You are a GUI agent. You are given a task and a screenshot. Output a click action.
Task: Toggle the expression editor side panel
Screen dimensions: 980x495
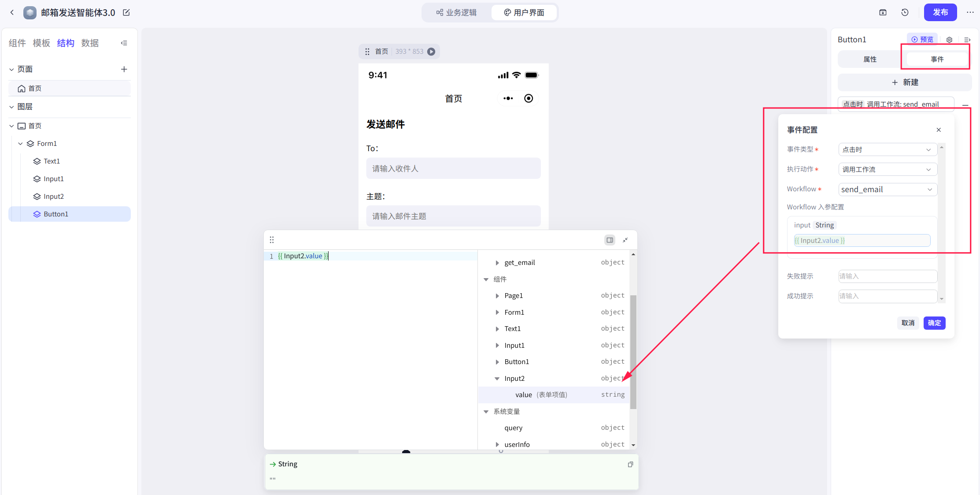tap(610, 240)
